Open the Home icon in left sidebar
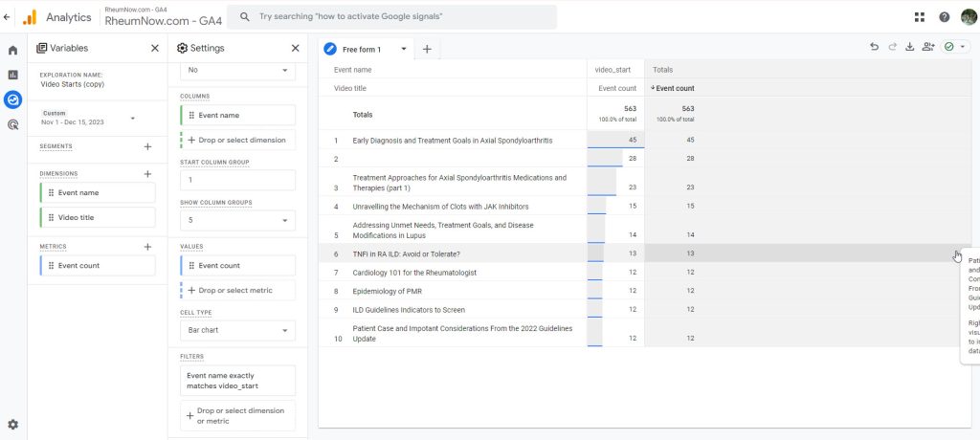980x440 pixels. pos(13,50)
